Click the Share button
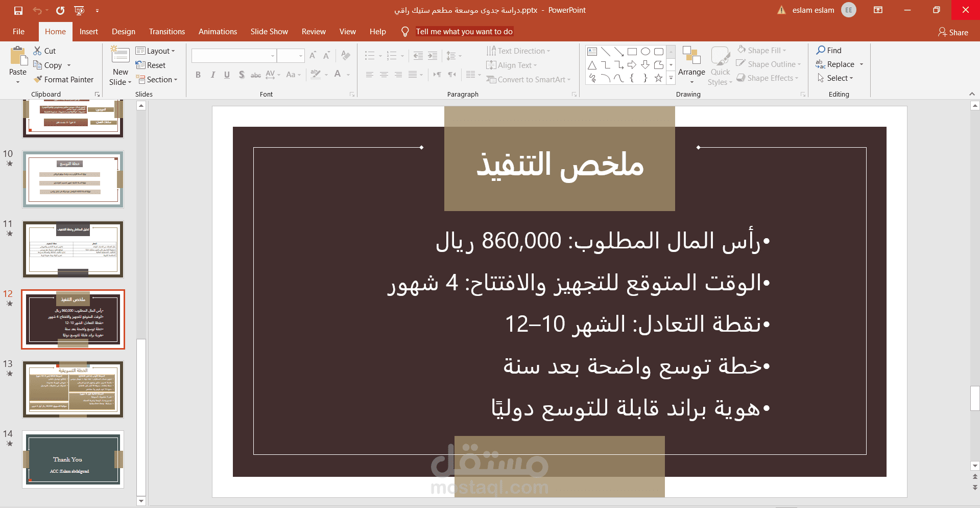The height and width of the screenshot is (508, 980). pos(953,32)
